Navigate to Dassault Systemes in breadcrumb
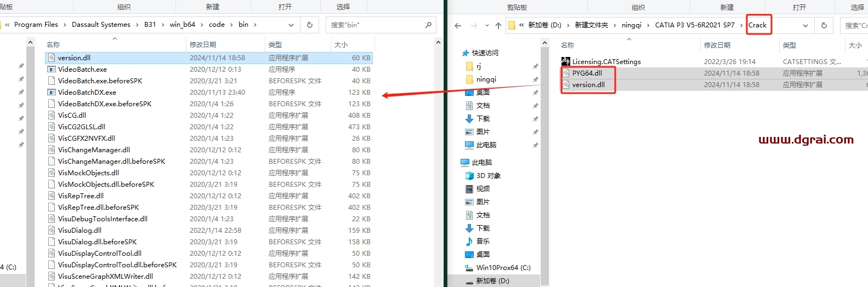This screenshot has height=287, width=868. [x=101, y=25]
